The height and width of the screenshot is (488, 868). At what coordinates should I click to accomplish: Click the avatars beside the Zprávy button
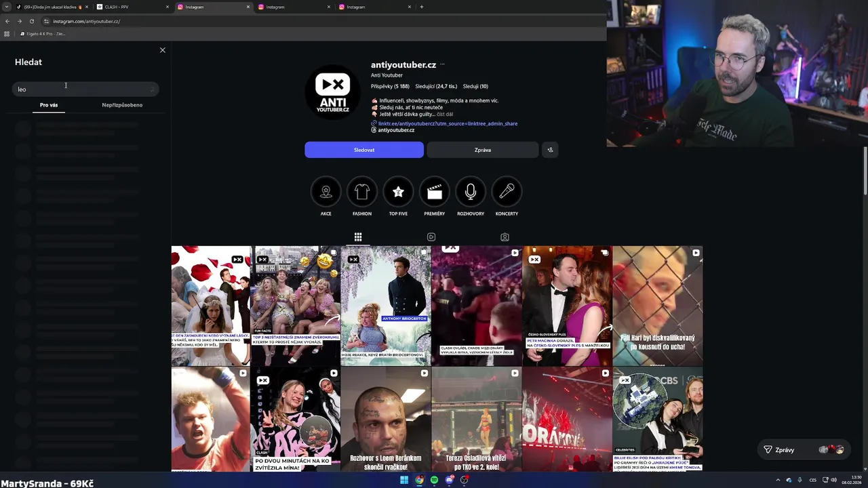pos(831,449)
